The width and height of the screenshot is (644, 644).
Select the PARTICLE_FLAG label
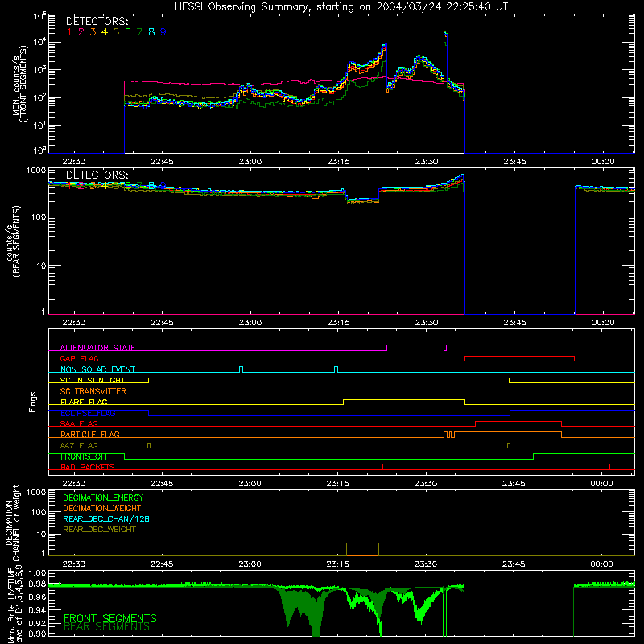coord(90,434)
